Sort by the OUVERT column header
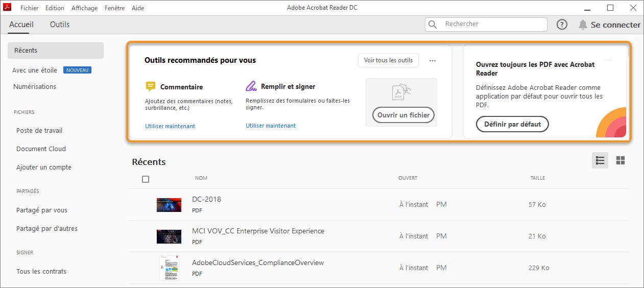644x288 pixels. [408, 178]
